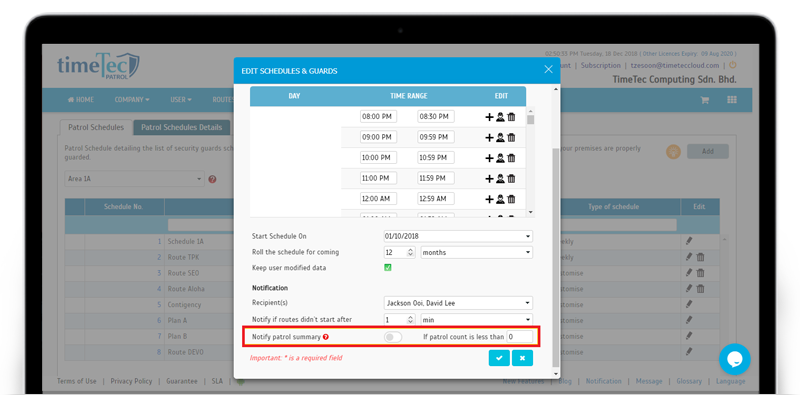
Task: Open the apps grid icon
Action: pos(732,100)
